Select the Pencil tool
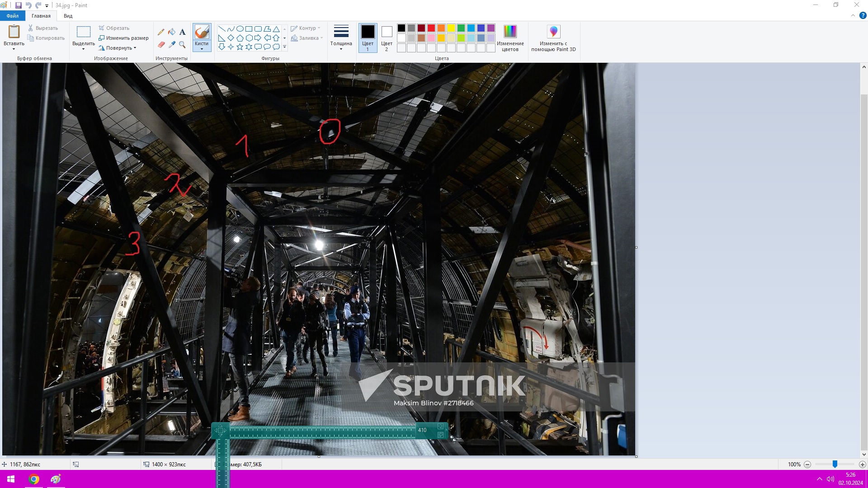 pos(161,32)
